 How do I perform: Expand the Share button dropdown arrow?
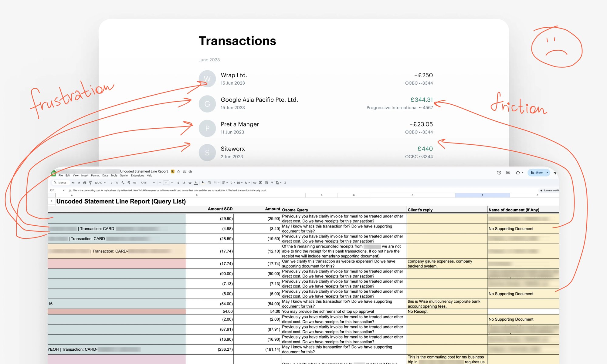547,173
